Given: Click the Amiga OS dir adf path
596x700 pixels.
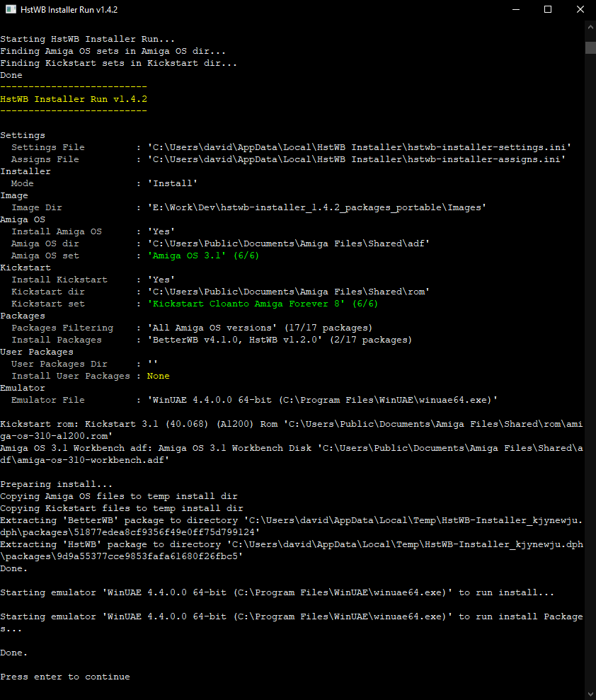Looking at the screenshot, I should tap(288, 243).
